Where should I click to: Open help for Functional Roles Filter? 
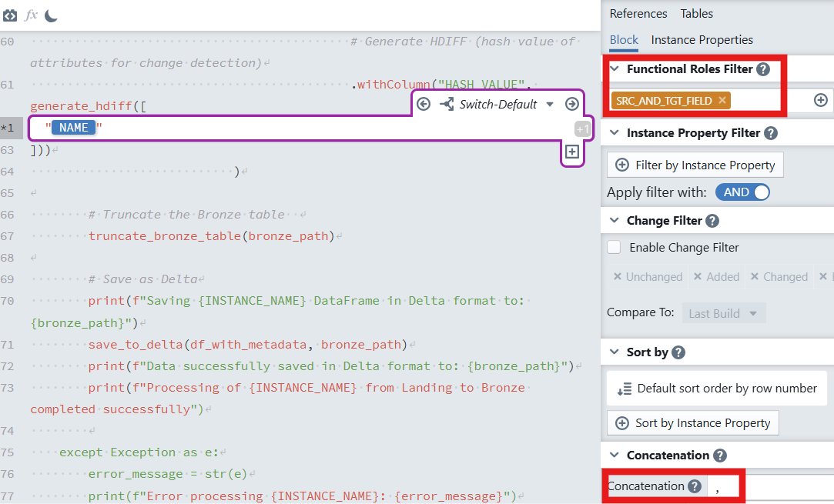762,69
